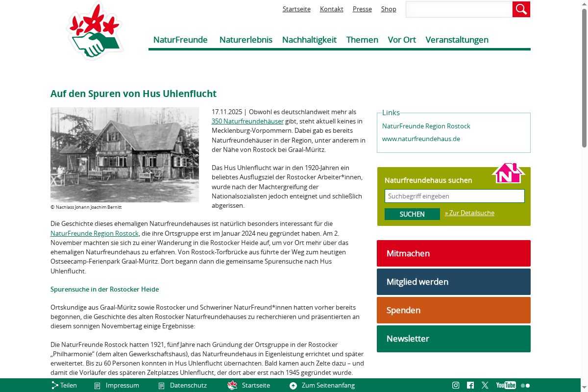
Task: Expand the Vor Ort navigation menu
Action: coord(402,40)
